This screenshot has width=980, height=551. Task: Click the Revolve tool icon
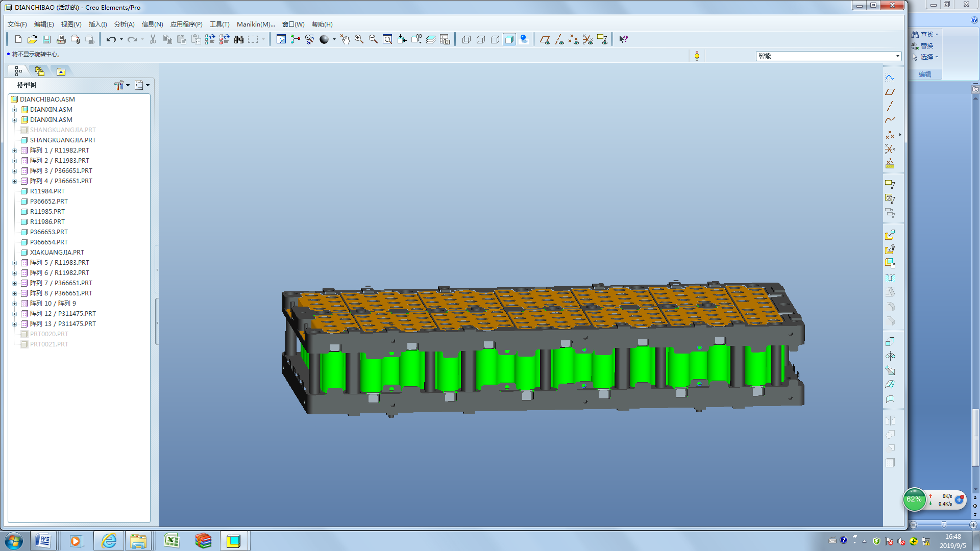pos(890,356)
